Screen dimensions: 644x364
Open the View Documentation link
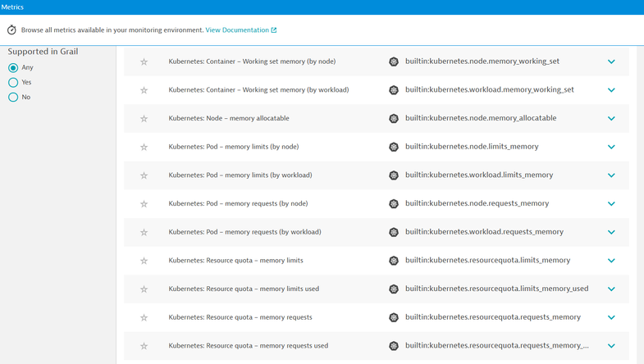240,30
